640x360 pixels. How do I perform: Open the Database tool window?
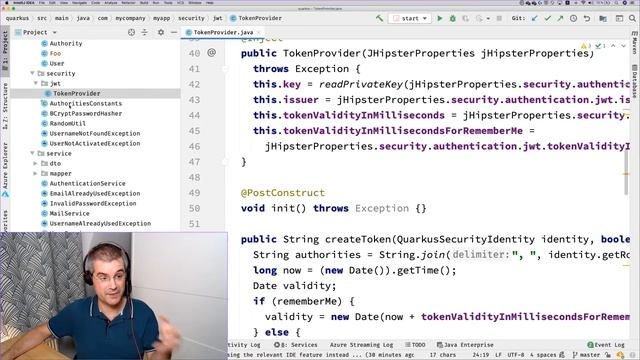pos(635,81)
